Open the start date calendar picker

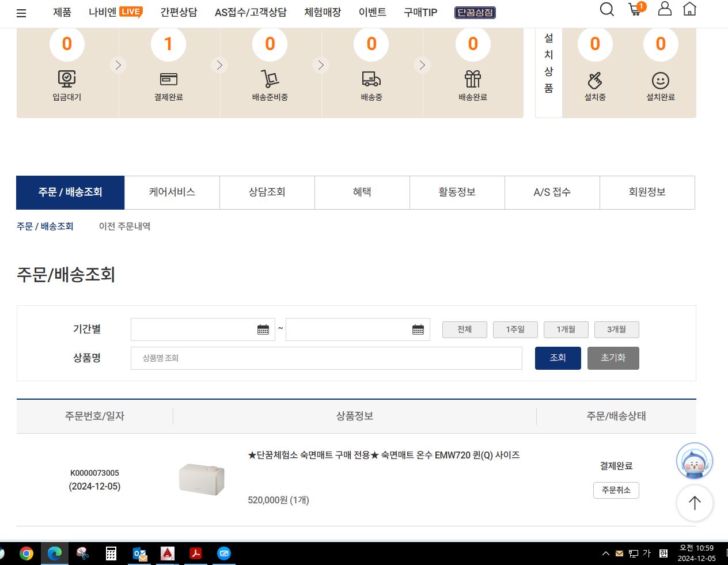point(263,329)
